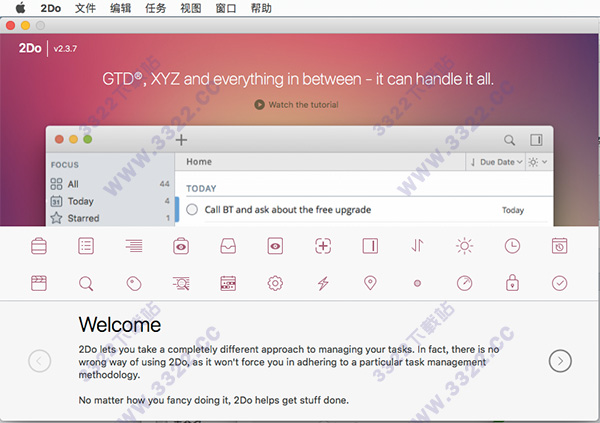Go to previous welcome page arrow
The width and height of the screenshot is (600, 423).
(39, 361)
